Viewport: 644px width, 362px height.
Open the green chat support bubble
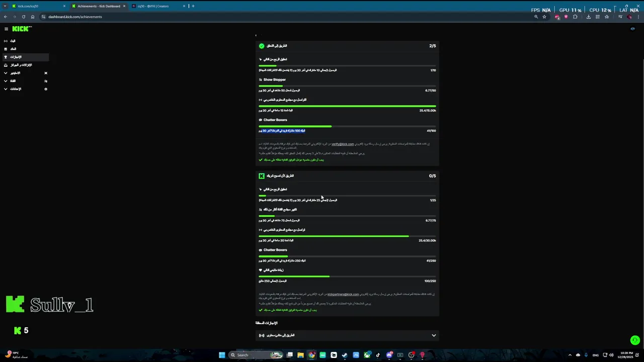(635, 340)
